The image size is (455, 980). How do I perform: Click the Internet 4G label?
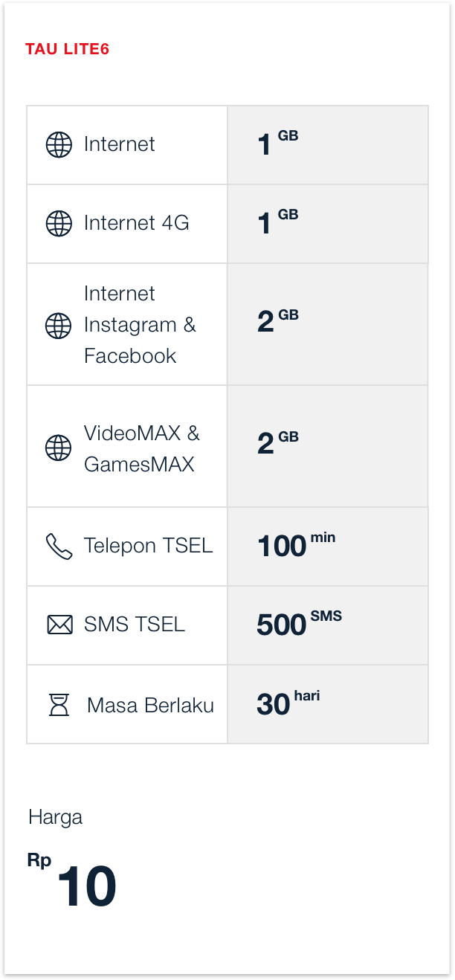[x=136, y=223]
